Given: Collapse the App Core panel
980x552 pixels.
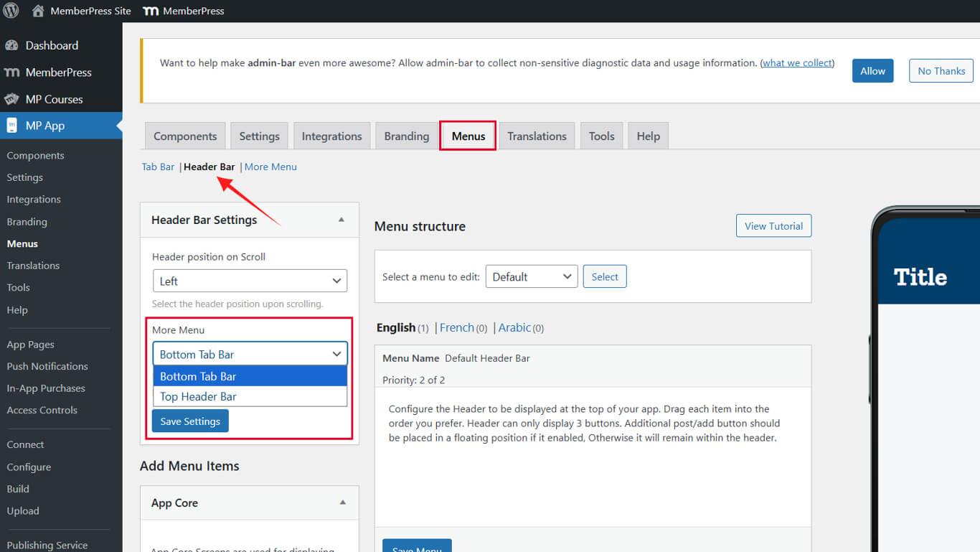Looking at the screenshot, I should click(341, 502).
